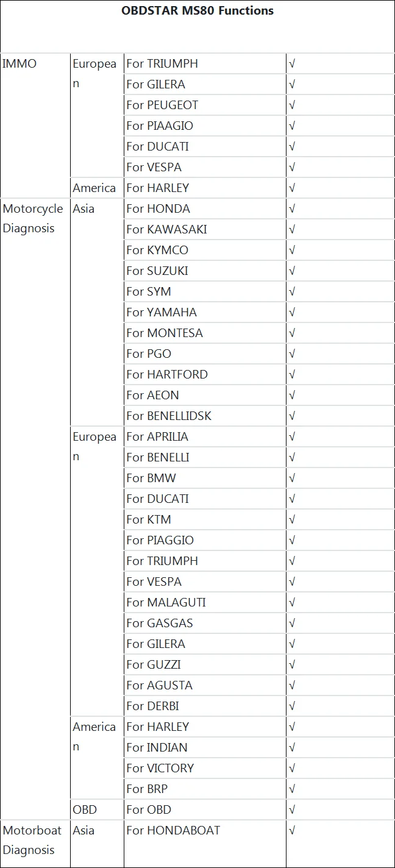Click the OBDSTAR MS80 Functions table header
Viewport: 395px width, 868px height.
coord(197,11)
